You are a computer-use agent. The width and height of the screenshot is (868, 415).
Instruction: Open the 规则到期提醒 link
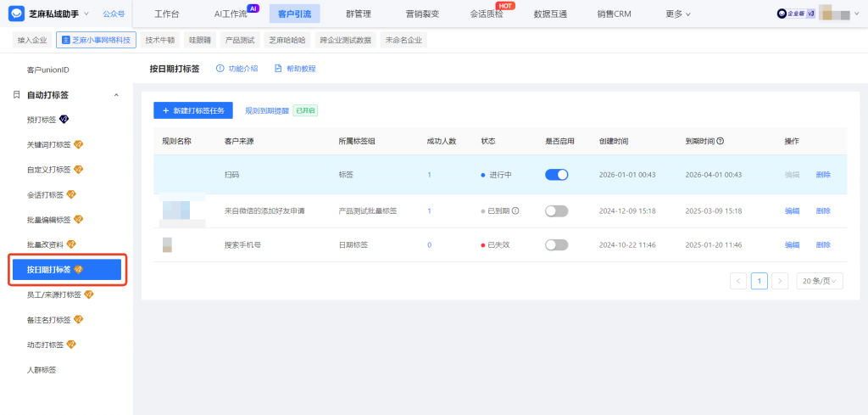(267, 110)
